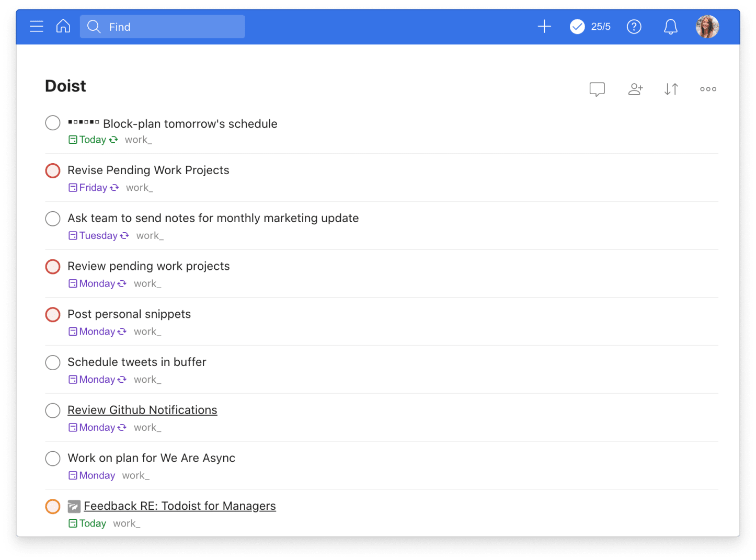The height and width of the screenshot is (560, 756).
Task: Click the work_ label on 'Post personal snippets'
Action: tap(147, 331)
